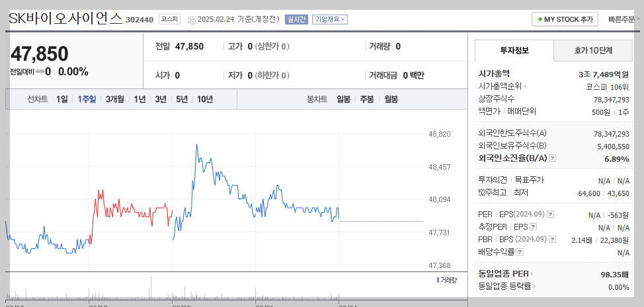Click the help icon next to 추정PER EPS
644x307 pixels.
[533, 226]
